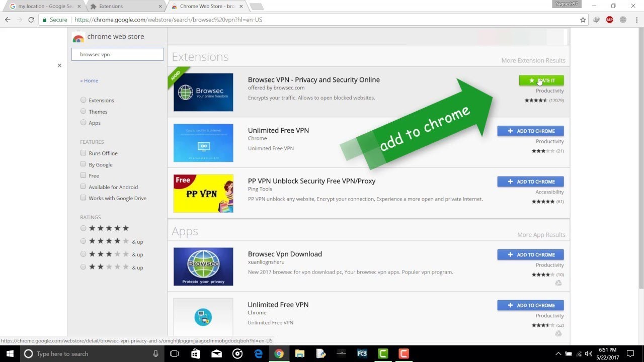Check Available for Android
The height and width of the screenshot is (362, 644).
point(84,187)
